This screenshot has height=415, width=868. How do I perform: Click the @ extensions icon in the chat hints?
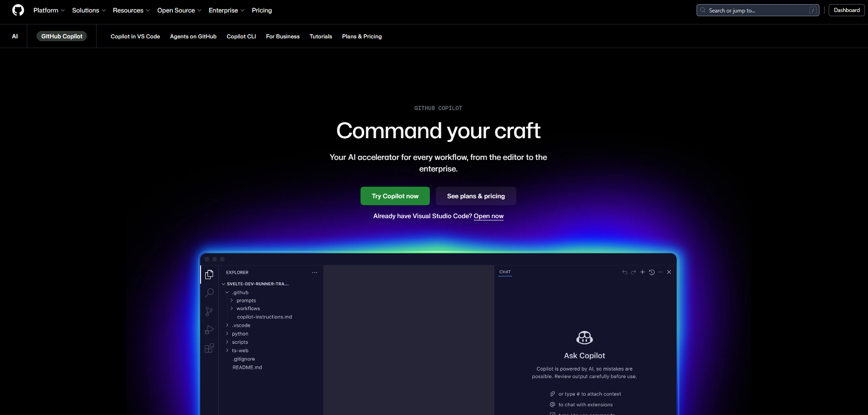point(552,404)
